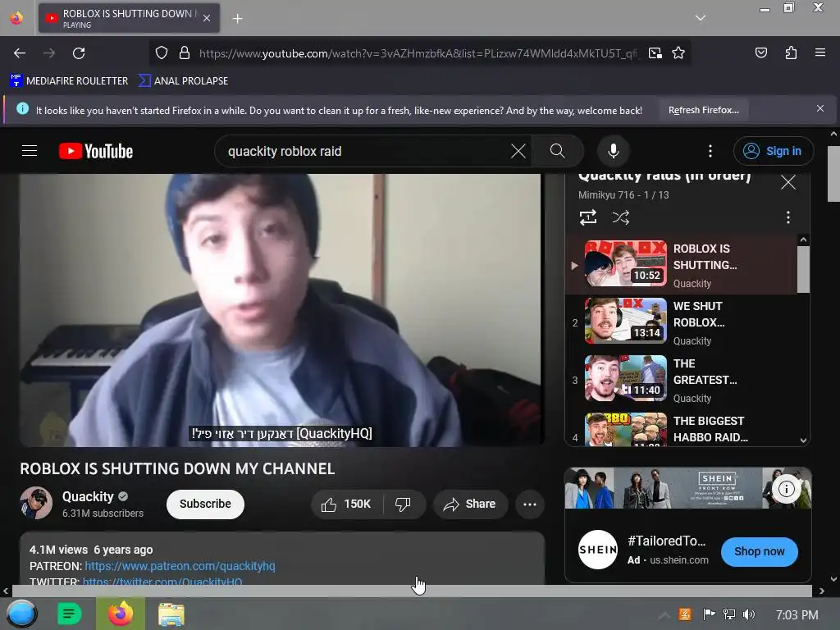The image size is (840, 630).
Task: Open more actions ellipsis under video
Action: (x=530, y=504)
